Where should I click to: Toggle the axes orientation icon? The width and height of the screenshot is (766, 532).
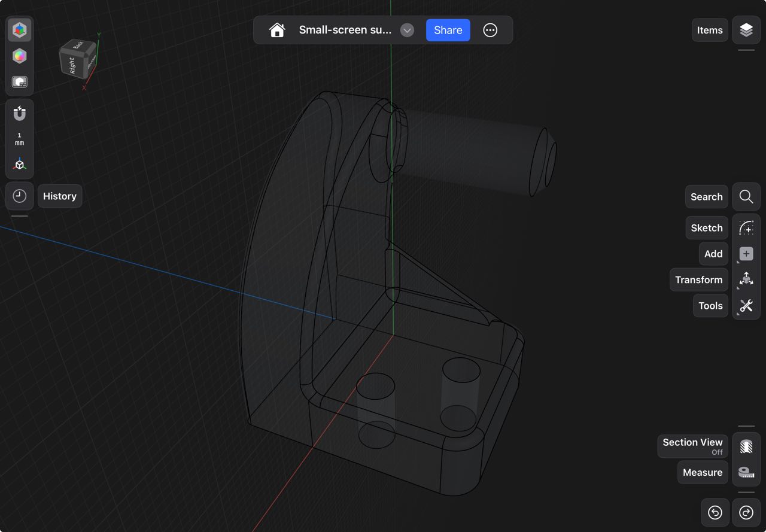[x=20, y=165]
